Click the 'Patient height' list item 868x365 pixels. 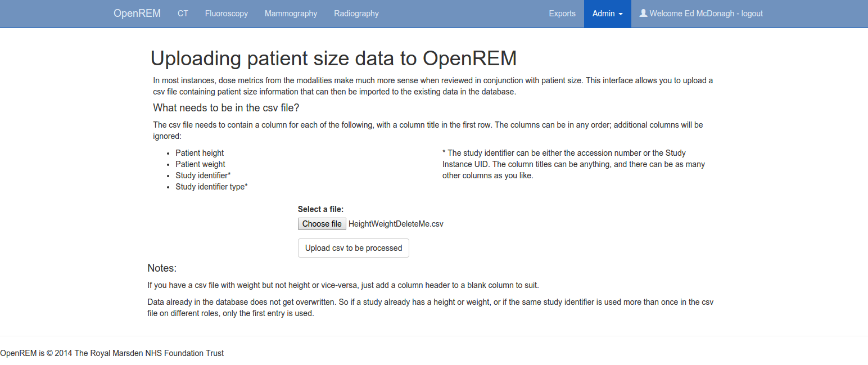tap(200, 153)
